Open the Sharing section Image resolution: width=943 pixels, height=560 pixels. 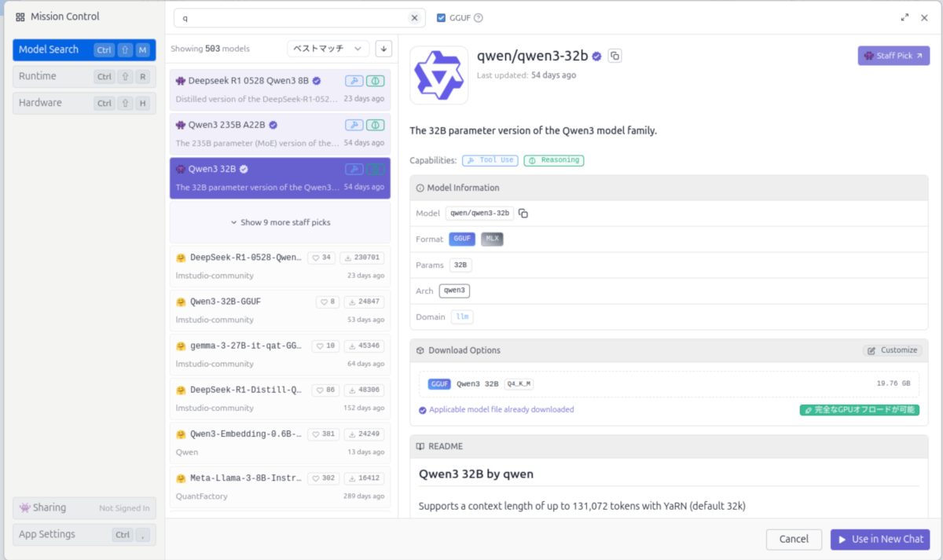(x=84, y=508)
